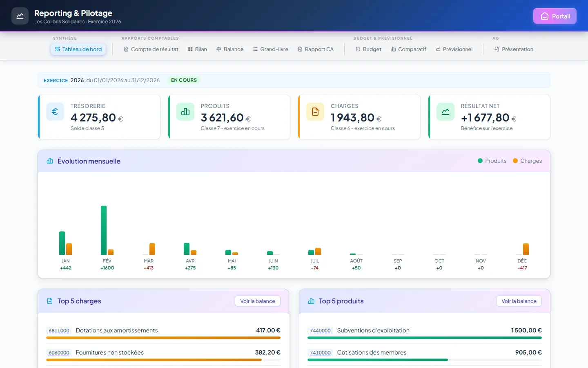Click the JAN +442 month label
Image resolution: width=588 pixels, height=368 pixels.
[x=66, y=264]
